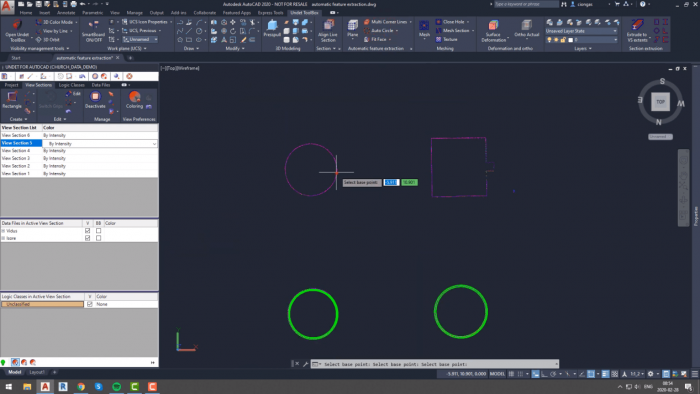Image resolution: width=700 pixels, height=394 pixels.
Task: Switch to Project tab
Action: [11, 85]
